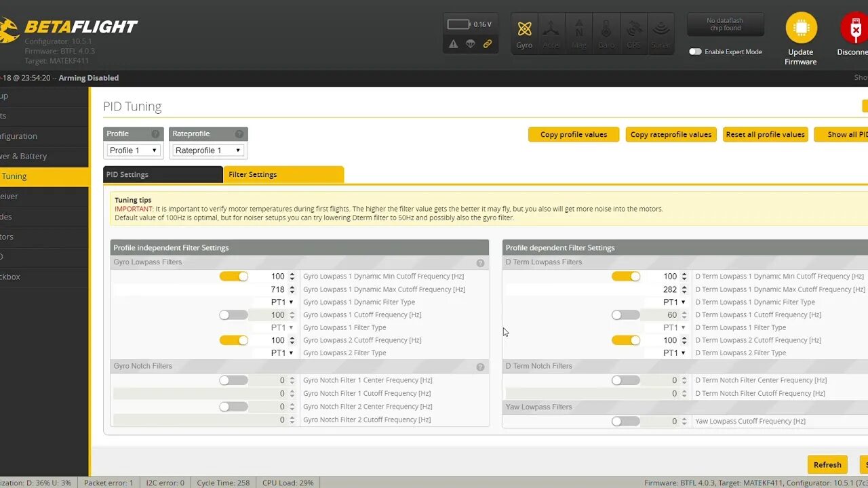Enable Gyro Lowpass 1 Cutoff Frequency switch
This screenshot has width=868, height=488.
point(234,315)
